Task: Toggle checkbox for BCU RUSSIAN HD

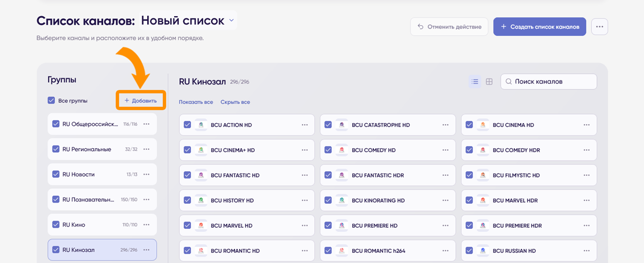Action: (469, 250)
